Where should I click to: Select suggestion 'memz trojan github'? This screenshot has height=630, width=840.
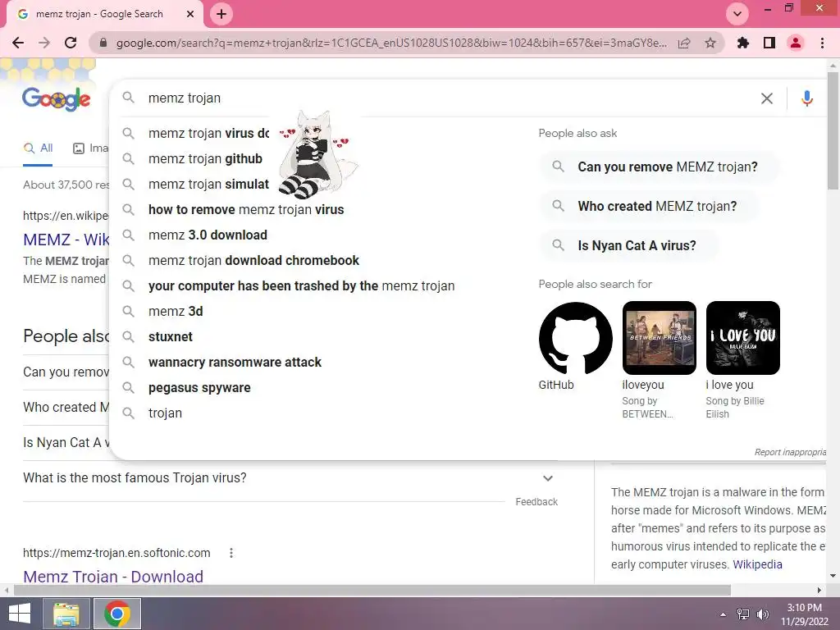pyautogui.click(x=205, y=158)
